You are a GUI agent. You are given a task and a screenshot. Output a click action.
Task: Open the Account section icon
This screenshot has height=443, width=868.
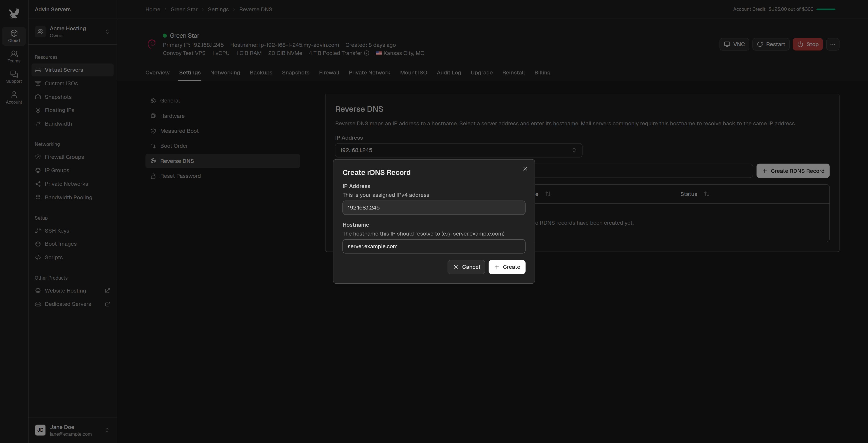pos(14,98)
